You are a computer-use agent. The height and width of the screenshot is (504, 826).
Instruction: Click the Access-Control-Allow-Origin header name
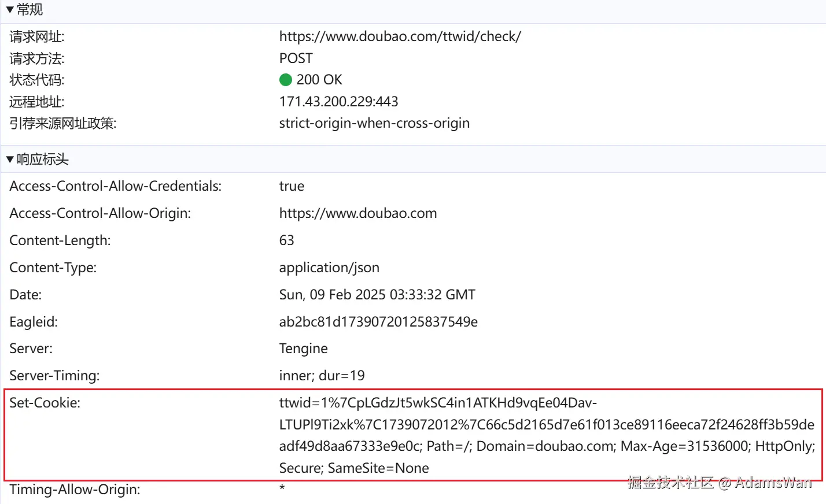100,213
